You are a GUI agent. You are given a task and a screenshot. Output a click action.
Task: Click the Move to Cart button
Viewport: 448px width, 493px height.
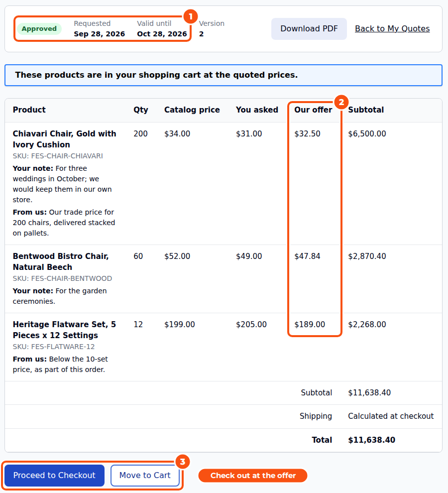click(x=145, y=475)
